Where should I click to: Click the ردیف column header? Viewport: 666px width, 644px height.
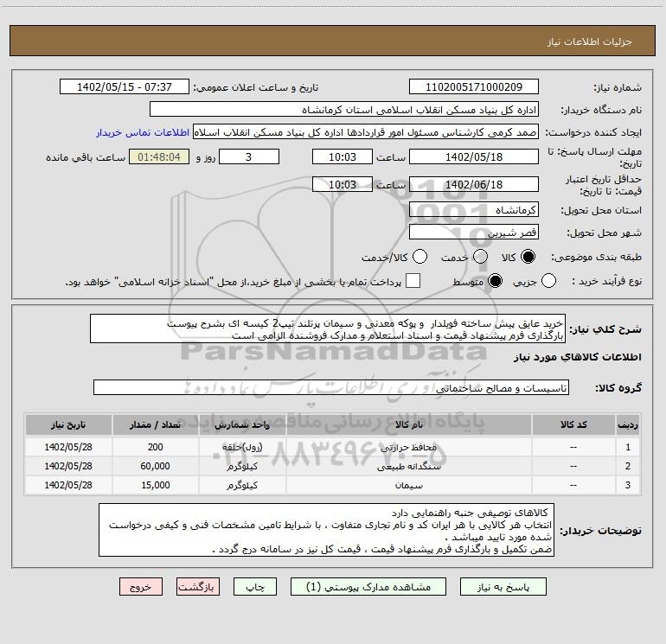pos(628,424)
